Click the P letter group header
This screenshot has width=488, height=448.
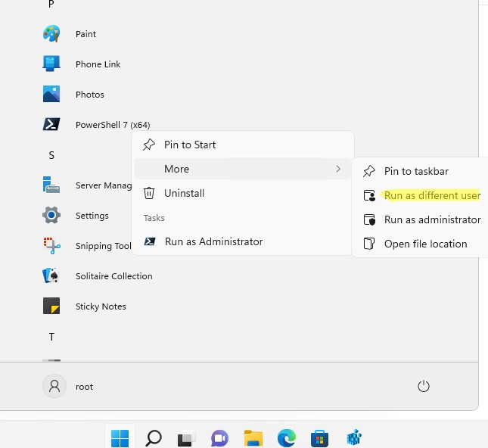pyautogui.click(x=51, y=4)
